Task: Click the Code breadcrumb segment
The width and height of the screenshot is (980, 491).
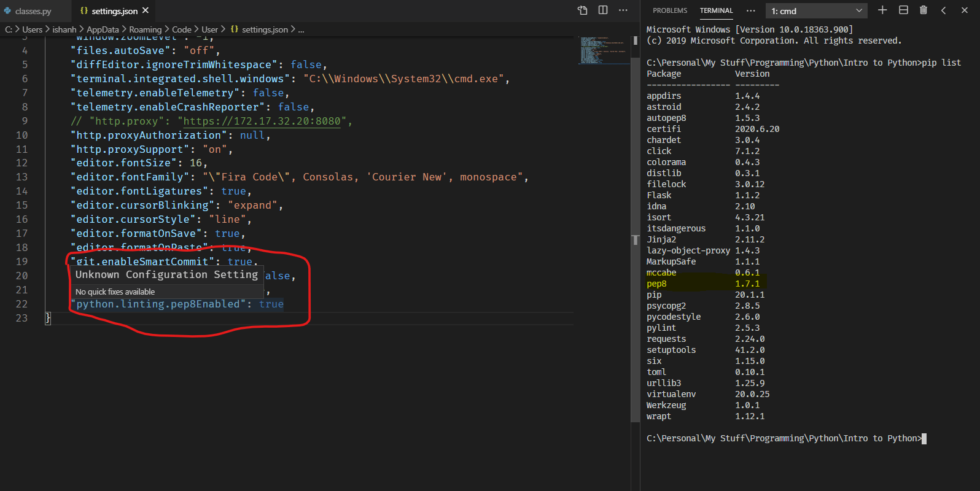Action: [x=182, y=29]
